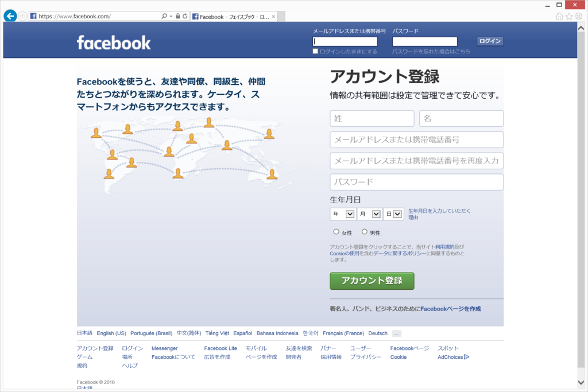Switch language to English (US)
Image resolution: width=588 pixels, height=392 pixels.
click(x=111, y=333)
